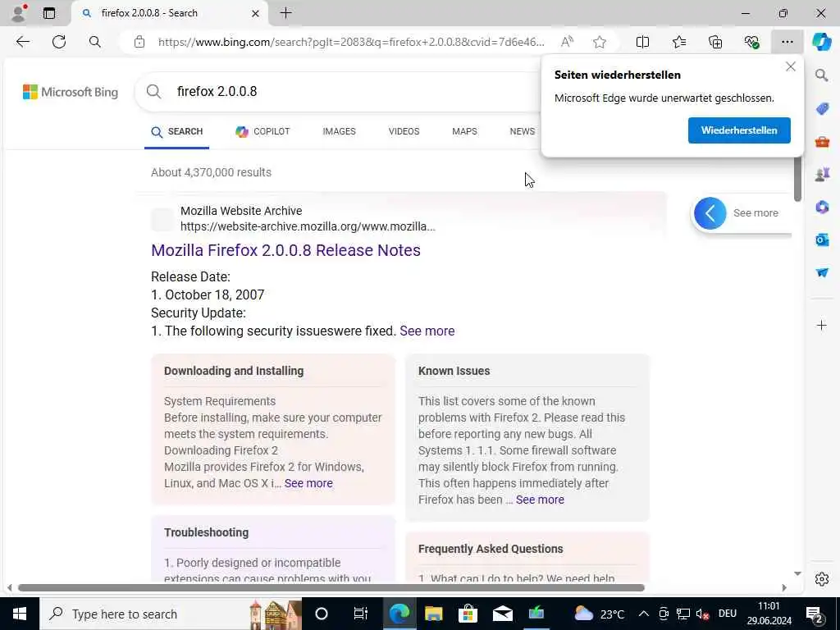This screenshot has height=630, width=840.
Task: Open Task View on the taskbar
Action: [361, 614]
